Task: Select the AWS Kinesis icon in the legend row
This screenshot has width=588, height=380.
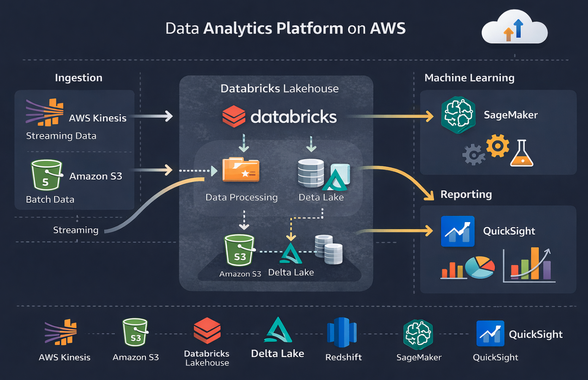Action: (x=61, y=332)
